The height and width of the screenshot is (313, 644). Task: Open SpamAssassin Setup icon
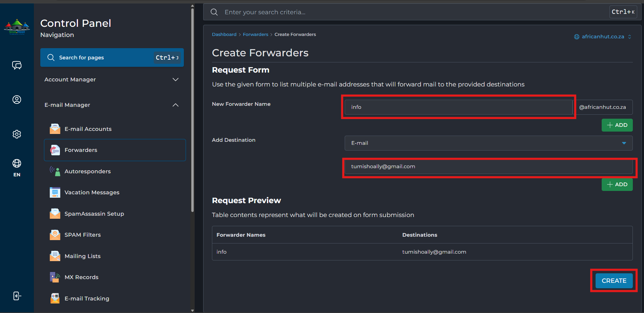tap(55, 214)
